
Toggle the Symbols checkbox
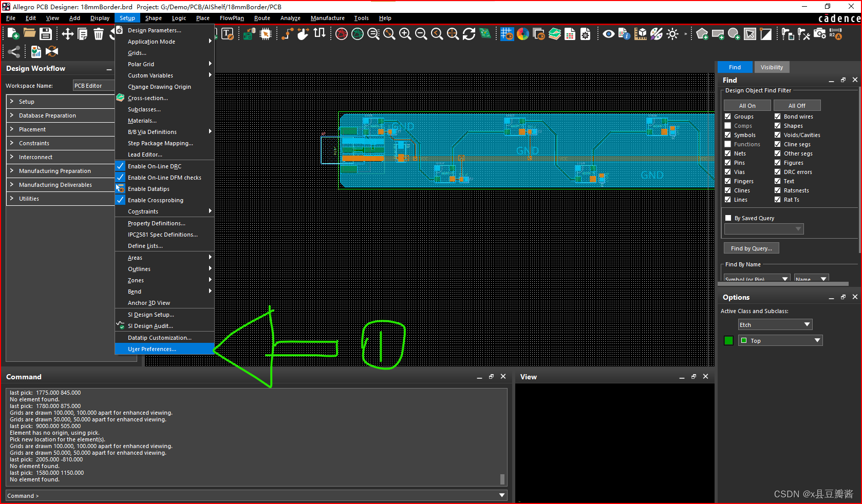click(x=728, y=135)
